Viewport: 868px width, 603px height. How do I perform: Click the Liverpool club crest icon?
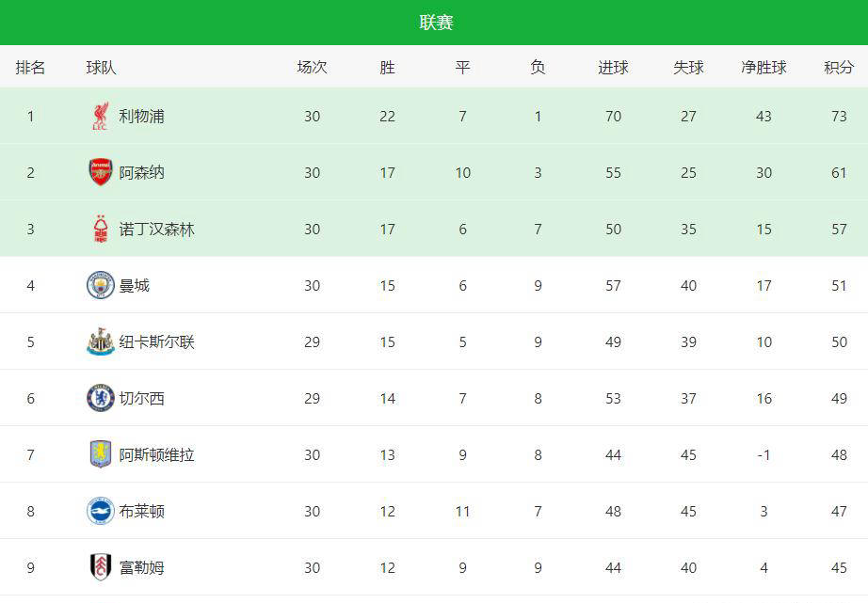tap(100, 117)
